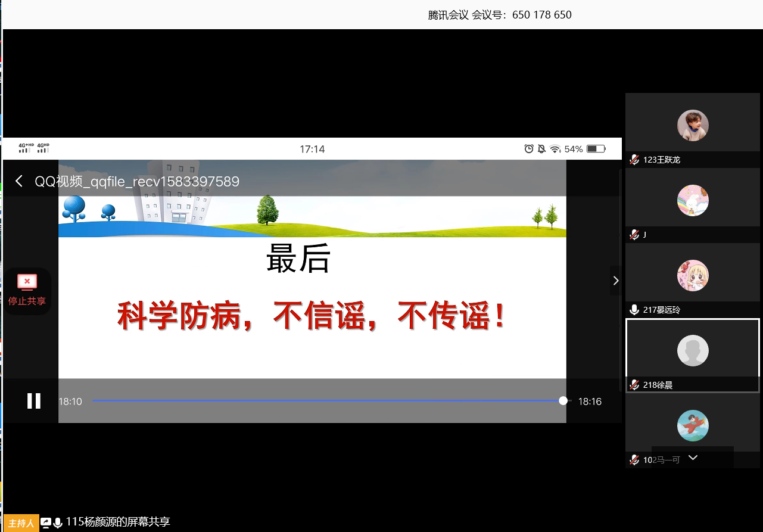Click the video progress slider handle
Screen dimensions: 763x532
click(563, 401)
